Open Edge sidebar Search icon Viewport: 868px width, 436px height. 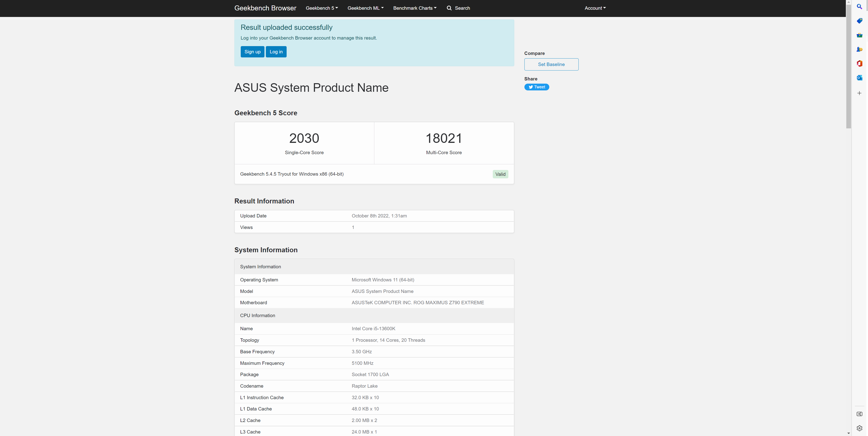(859, 7)
